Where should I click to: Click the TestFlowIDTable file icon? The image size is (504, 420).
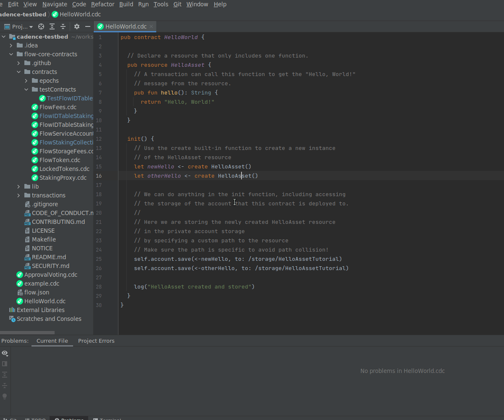pyautogui.click(x=42, y=98)
